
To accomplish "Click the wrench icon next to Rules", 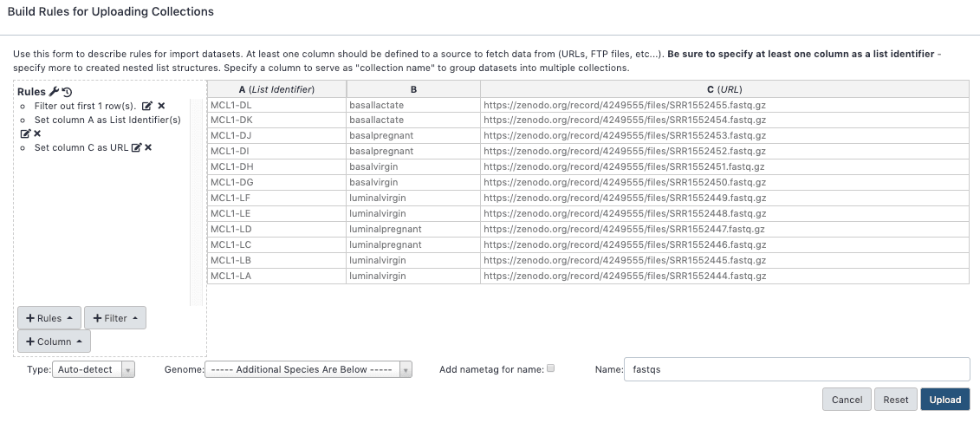I will 54,92.
